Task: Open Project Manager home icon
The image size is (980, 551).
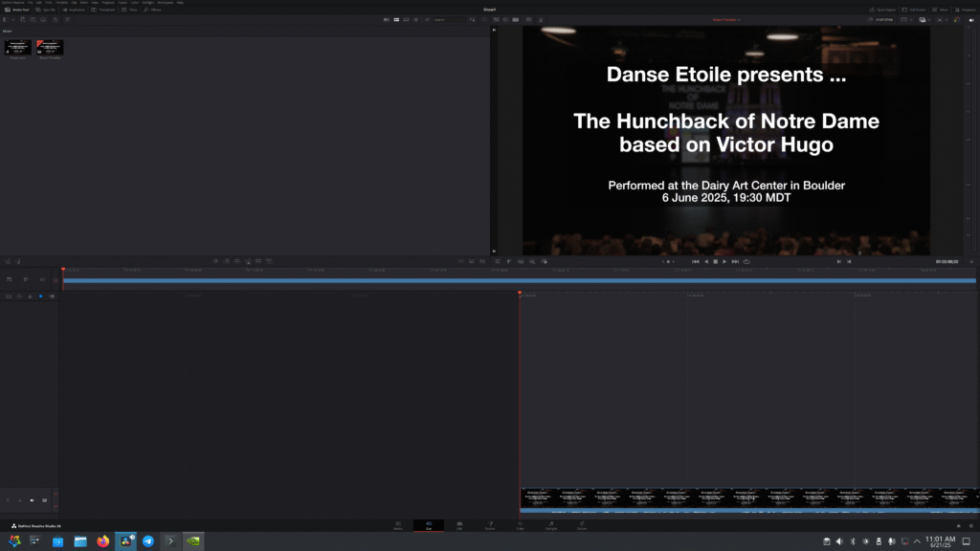Action: pyautogui.click(x=959, y=526)
